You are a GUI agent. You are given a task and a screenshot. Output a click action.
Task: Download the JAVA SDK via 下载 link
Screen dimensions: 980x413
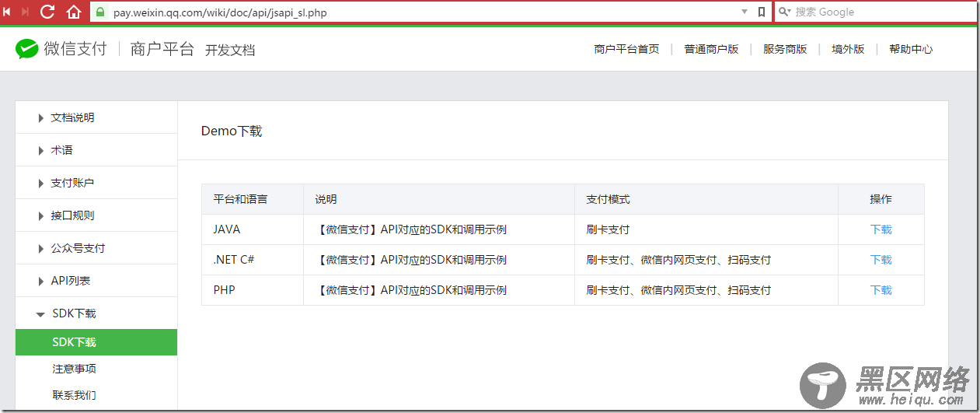point(881,229)
